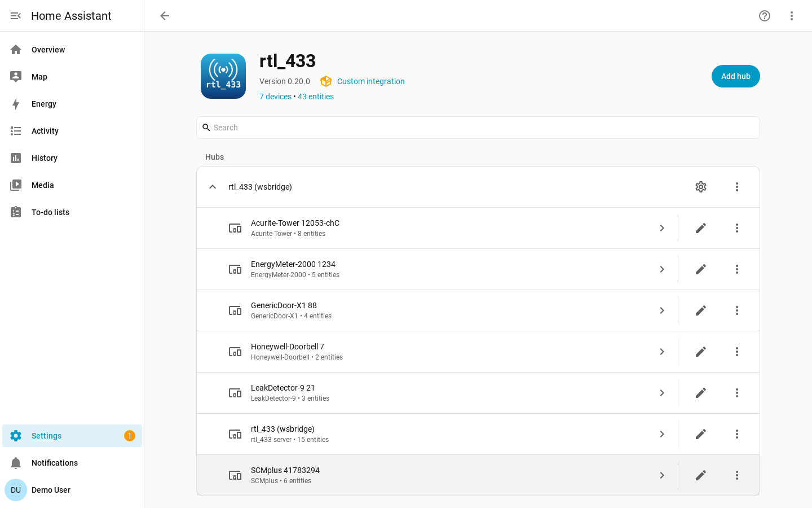The height and width of the screenshot is (508, 812).
Task: Edit the LeakDetector-9 21 device
Action: (701, 393)
